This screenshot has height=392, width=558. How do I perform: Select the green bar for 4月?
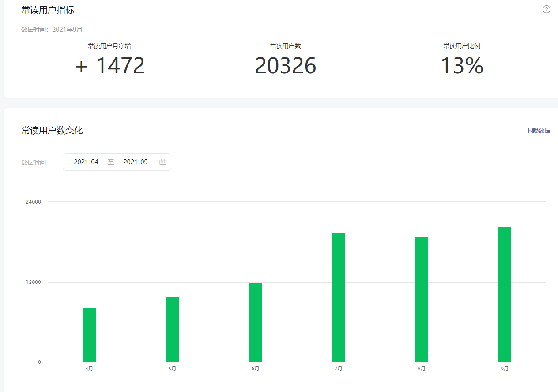click(89, 335)
